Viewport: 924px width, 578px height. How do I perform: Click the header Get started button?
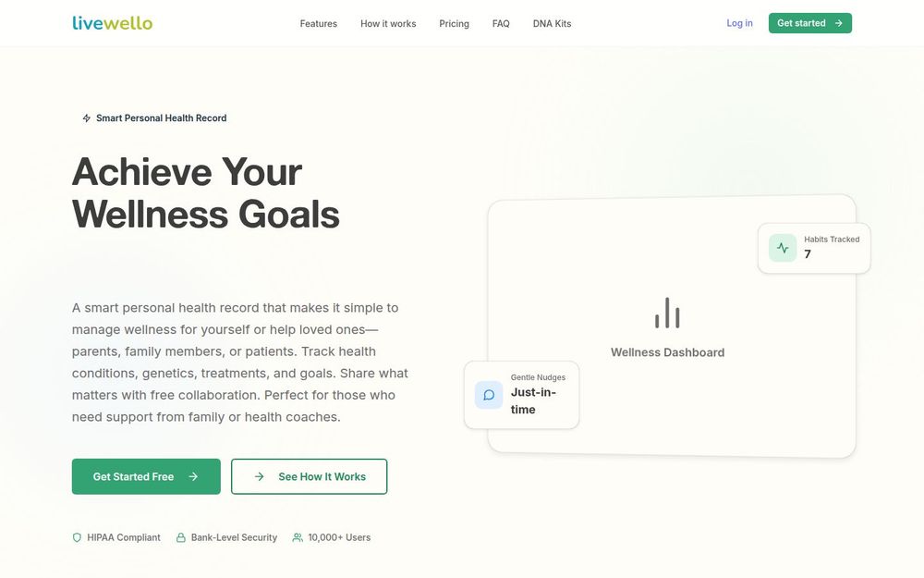tap(809, 23)
